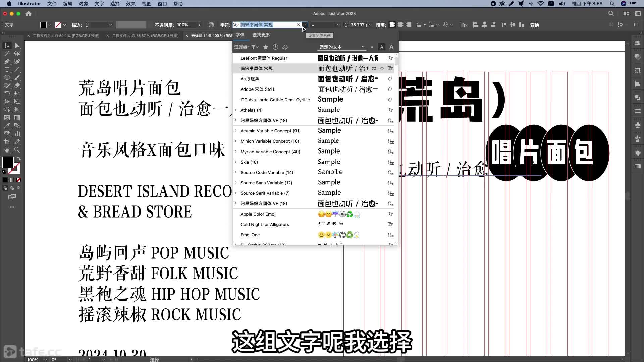Open the 窗口 menu
Image resolution: width=644 pixels, height=362 pixels.
pyautogui.click(x=162, y=4)
